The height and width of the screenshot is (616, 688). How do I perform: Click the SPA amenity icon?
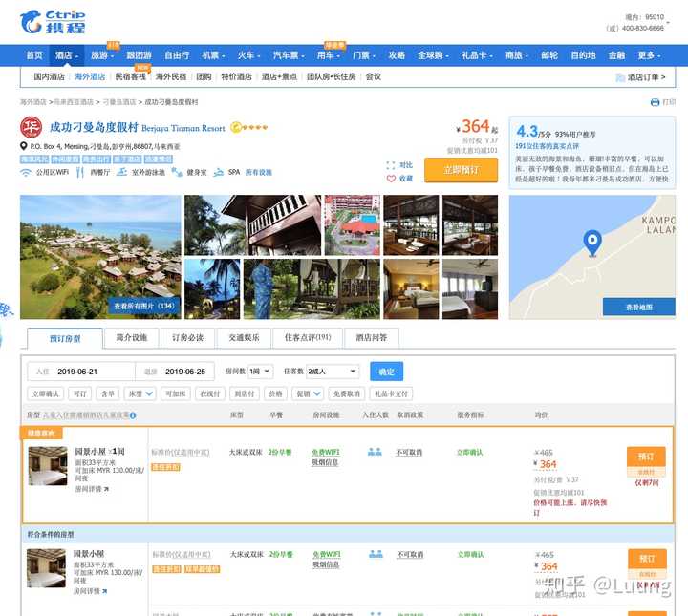pyautogui.click(x=218, y=172)
